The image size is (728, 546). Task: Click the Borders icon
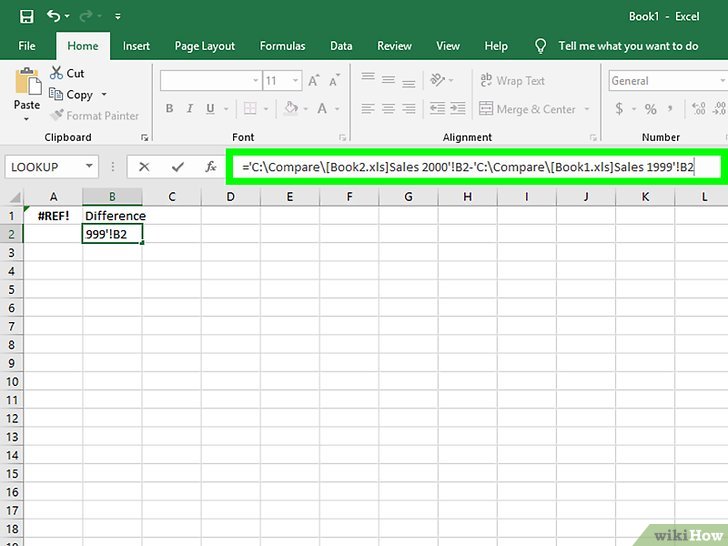pos(250,109)
